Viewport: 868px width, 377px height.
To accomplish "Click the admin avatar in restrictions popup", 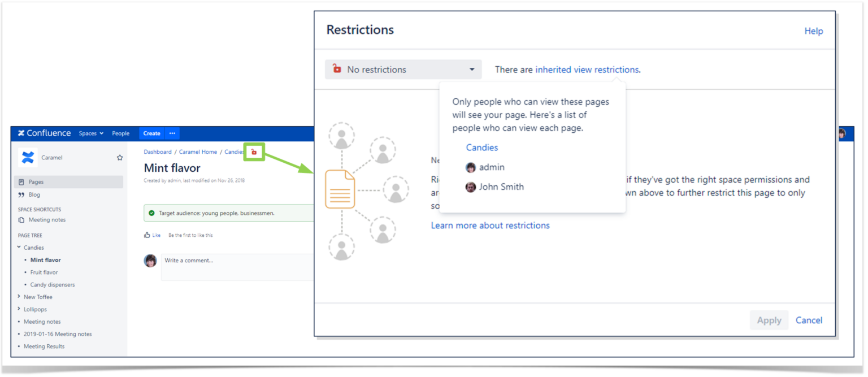I will (470, 167).
